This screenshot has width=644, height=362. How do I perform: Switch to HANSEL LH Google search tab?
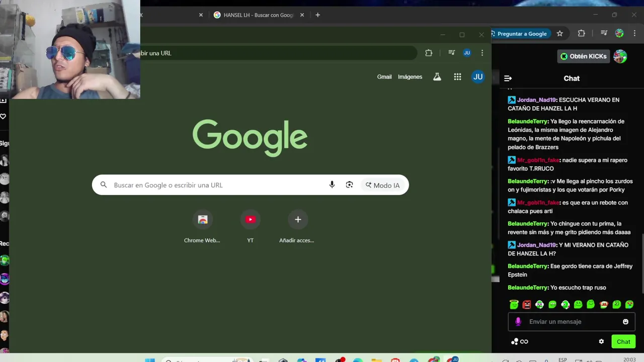pos(259,15)
